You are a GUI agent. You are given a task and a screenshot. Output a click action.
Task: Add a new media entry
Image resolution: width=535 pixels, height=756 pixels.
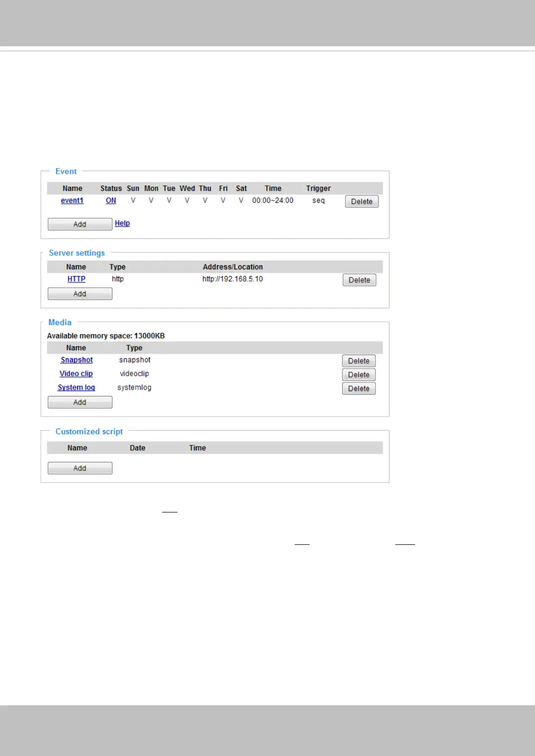click(x=80, y=402)
